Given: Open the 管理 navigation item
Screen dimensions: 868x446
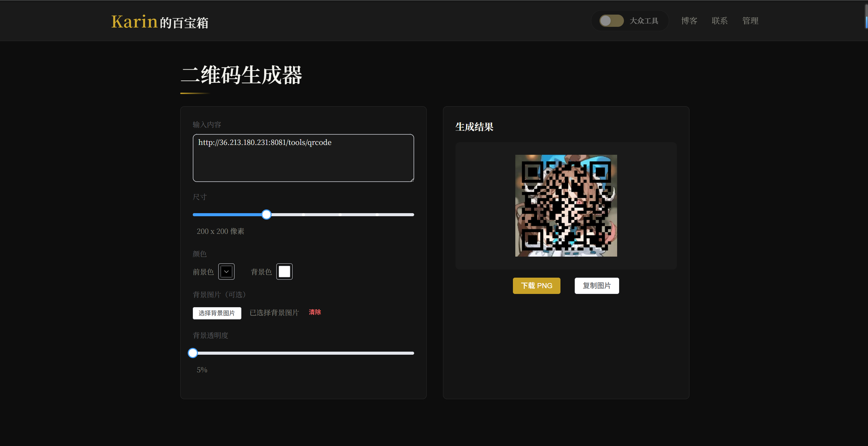Looking at the screenshot, I should [x=750, y=21].
